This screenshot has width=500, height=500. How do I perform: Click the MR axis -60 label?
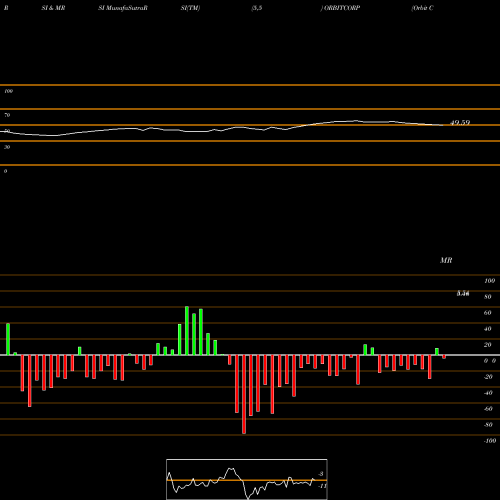click(488, 409)
